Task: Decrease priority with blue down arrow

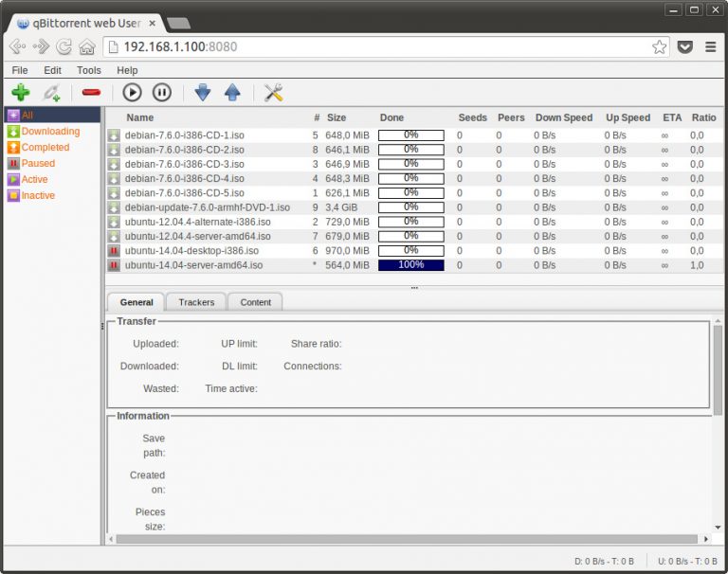Action: pos(203,92)
